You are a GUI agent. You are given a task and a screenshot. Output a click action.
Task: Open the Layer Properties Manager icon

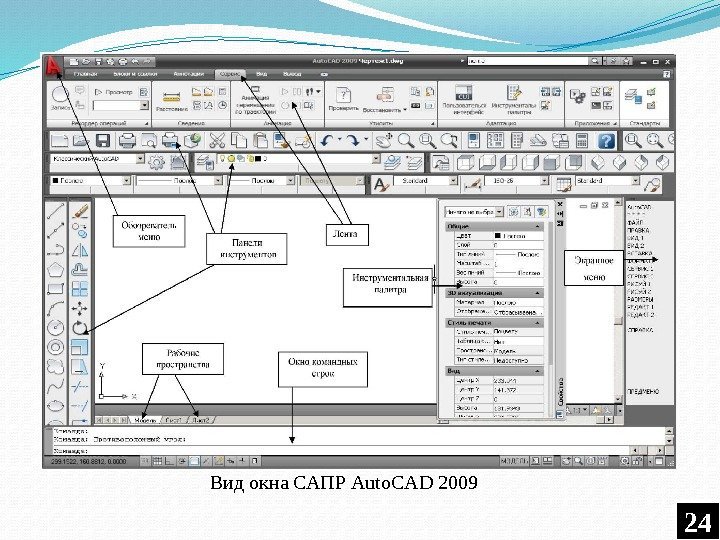click(x=205, y=162)
